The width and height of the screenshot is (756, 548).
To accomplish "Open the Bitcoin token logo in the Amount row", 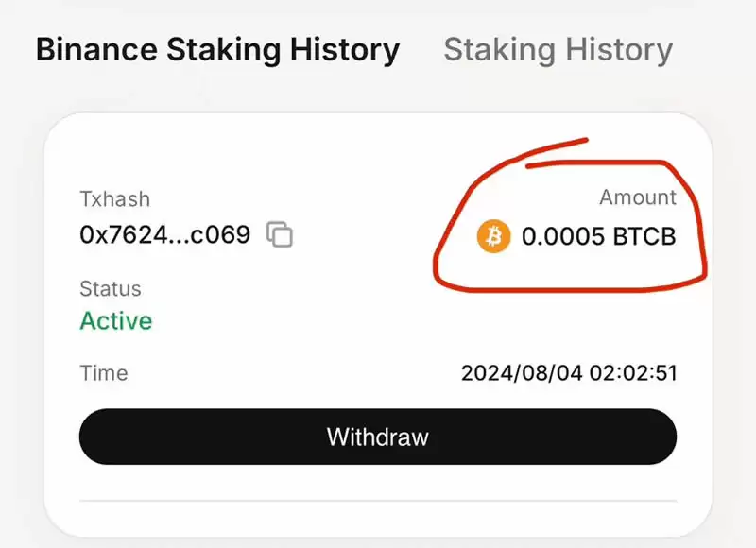I will [491, 237].
